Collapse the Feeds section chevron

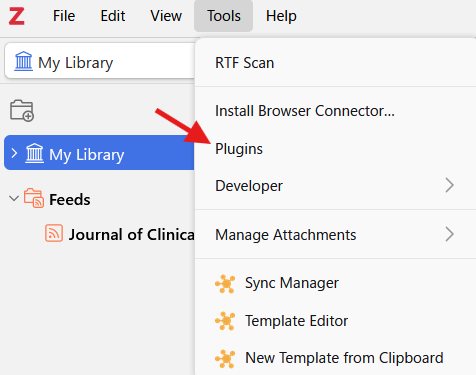click(14, 199)
